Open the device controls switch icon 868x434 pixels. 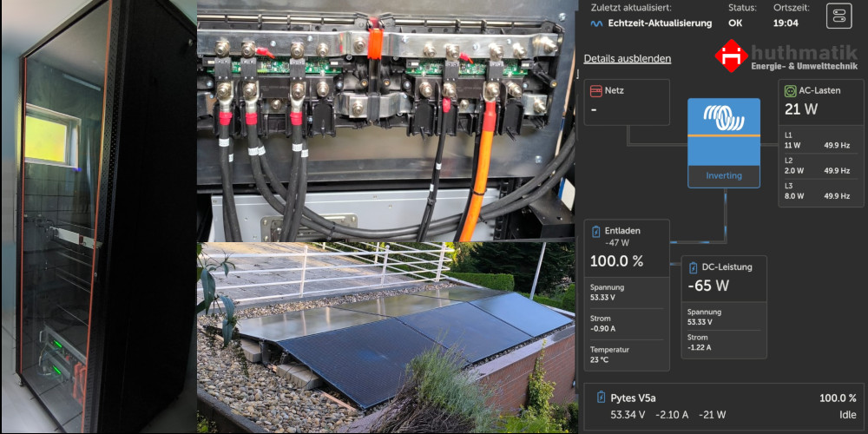coord(838,16)
